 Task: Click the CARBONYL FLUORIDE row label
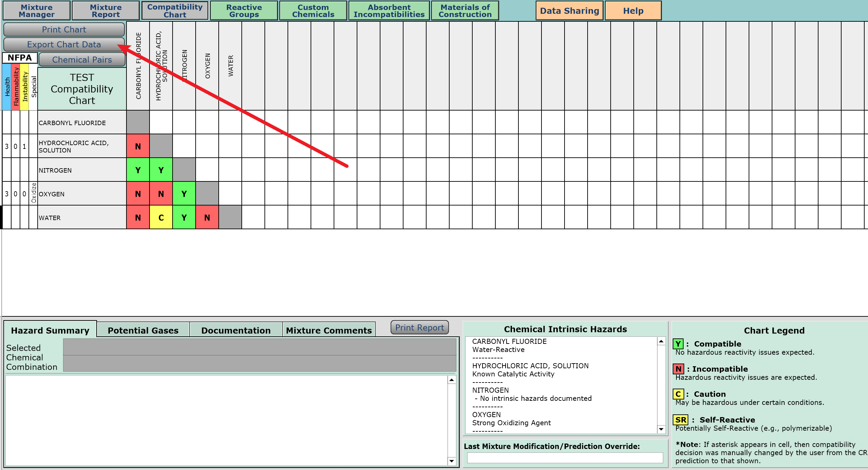point(82,122)
